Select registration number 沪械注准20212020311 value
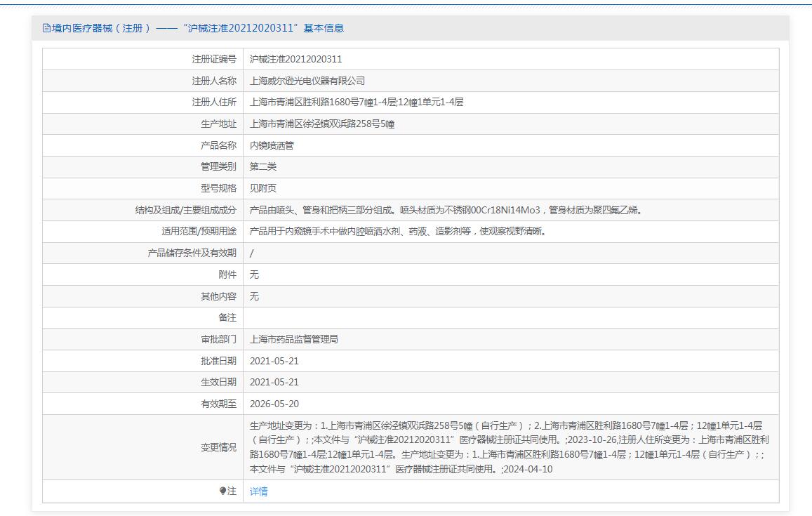This screenshot has width=812, height=516. coord(295,59)
